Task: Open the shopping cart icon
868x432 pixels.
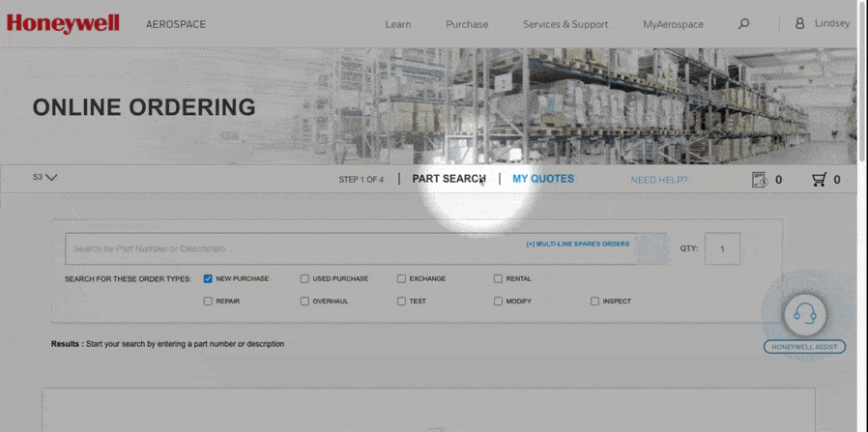Action: pyautogui.click(x=819, y=179)
